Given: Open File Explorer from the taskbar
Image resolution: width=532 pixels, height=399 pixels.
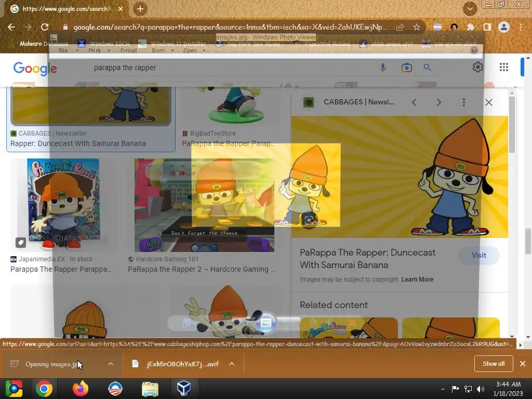Looking at the screenshot, I should (x=150, y=389).
